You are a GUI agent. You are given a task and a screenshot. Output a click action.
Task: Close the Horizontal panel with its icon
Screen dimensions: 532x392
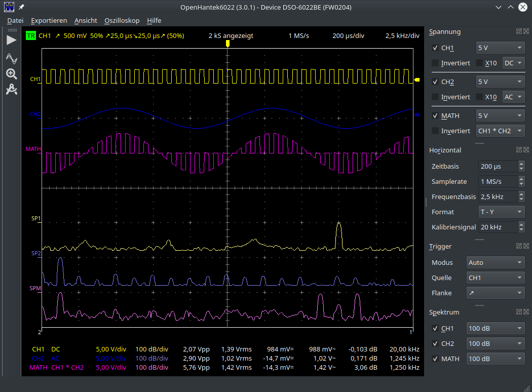click(x=526, y=150)
